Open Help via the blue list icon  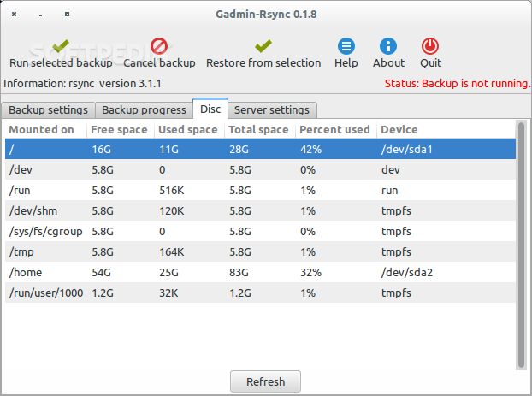[x=346, y=46]
